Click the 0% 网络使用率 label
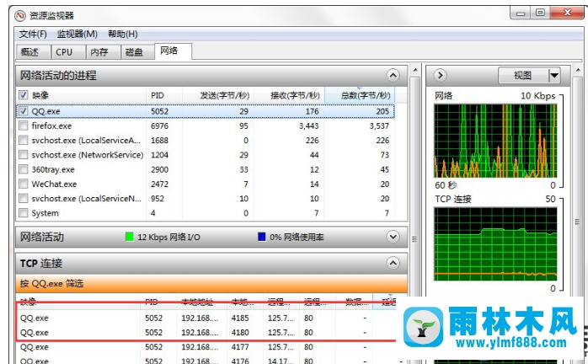588x364 pixels. pyautogui.click(x=297, y=237)
